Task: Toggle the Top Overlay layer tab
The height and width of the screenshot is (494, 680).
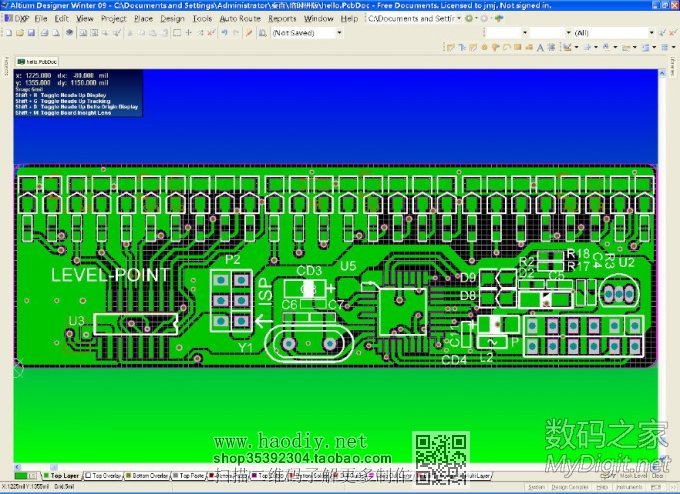Action: tap(102, 476)
